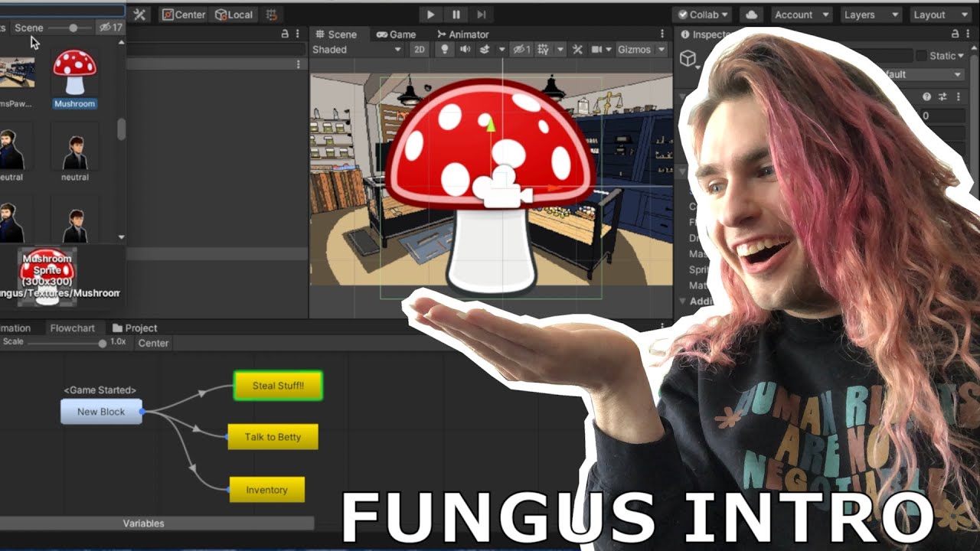The image size is (980, 551).
Task: Toggle scene effects (skybox/fog) icon
Action: point(484,49)
